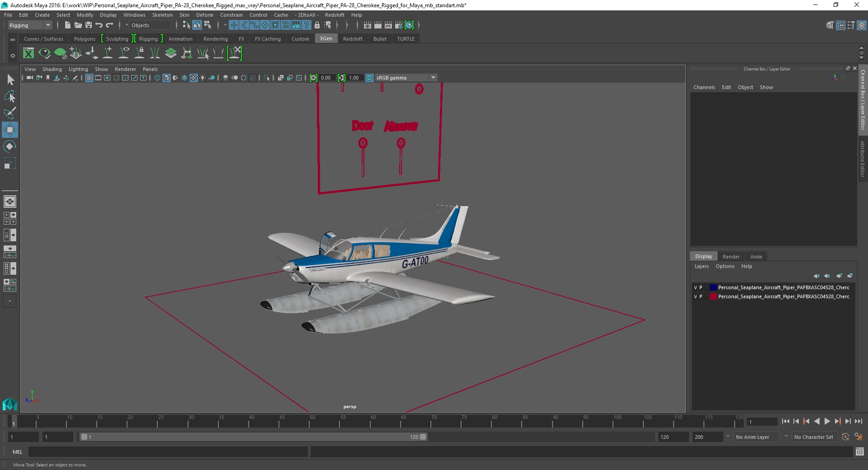Click the guide visibility eye shelf icon
This screenshot has width=868, height=470.
tap(123, 53)
